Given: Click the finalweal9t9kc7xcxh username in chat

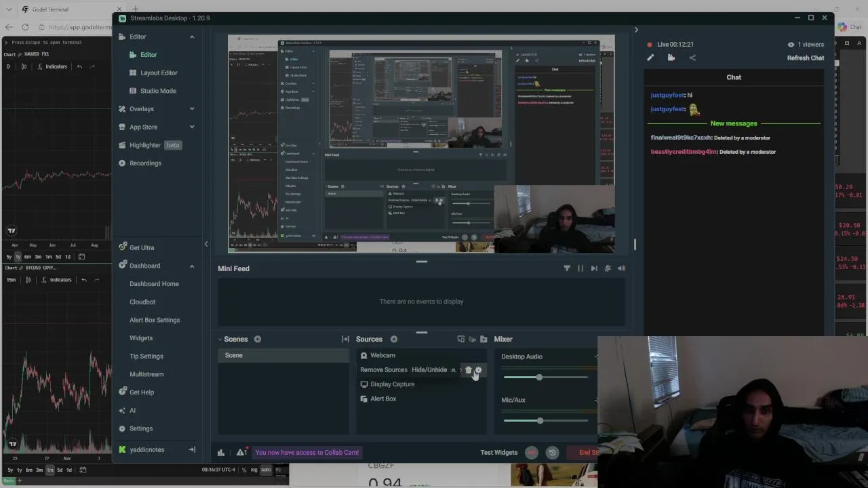Looking at the screenshot, I should tap(681, 138).
